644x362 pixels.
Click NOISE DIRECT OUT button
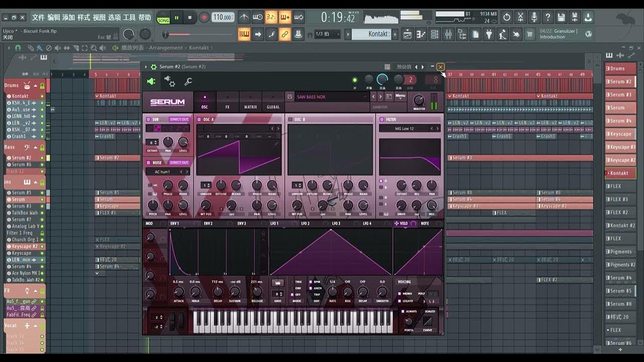179,162
